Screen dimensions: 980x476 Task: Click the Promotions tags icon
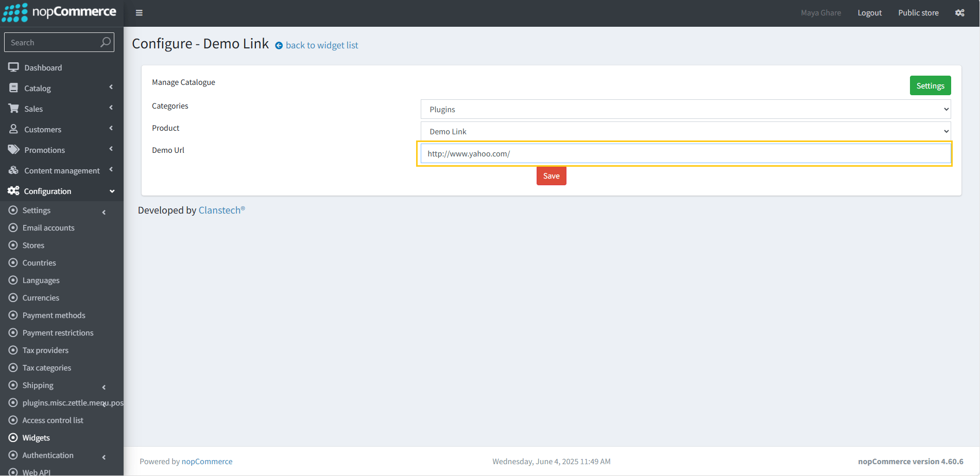[13, 150]
